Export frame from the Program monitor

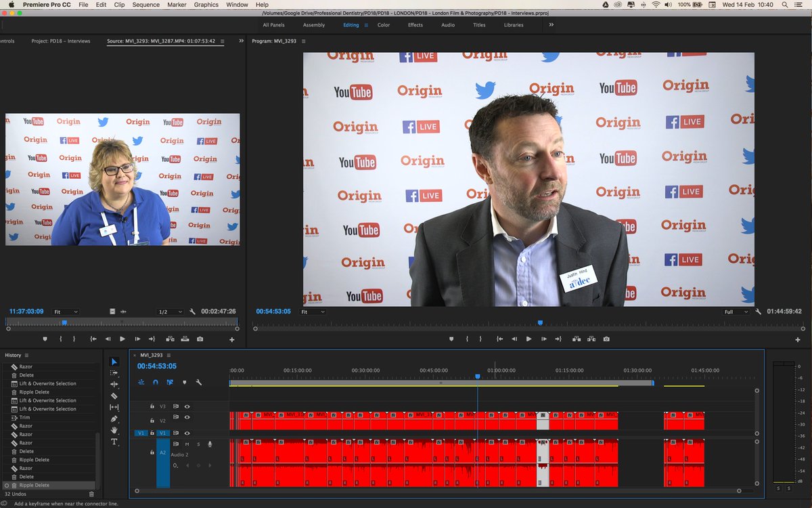pos(606,339)
